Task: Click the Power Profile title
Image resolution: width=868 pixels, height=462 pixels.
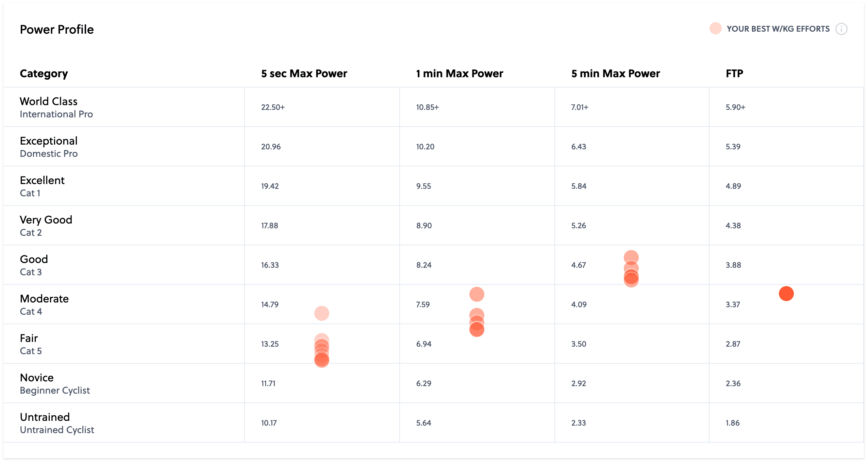Action: pos(57,30)
